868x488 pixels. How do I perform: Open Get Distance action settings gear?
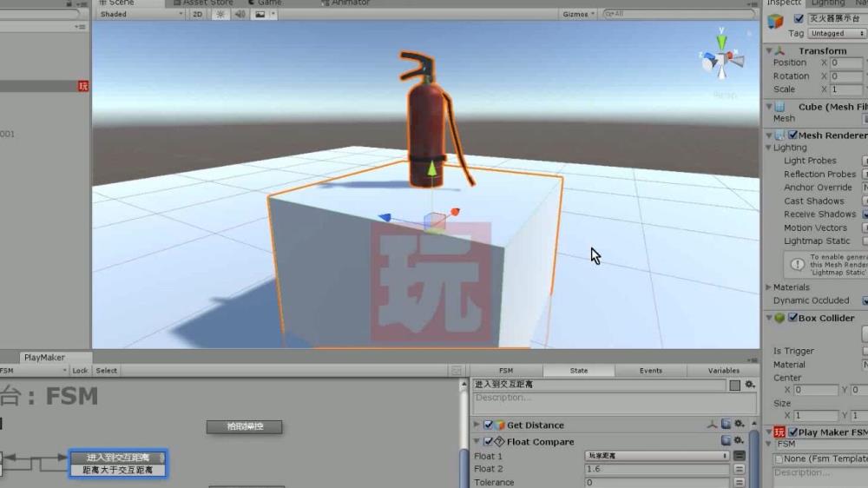click(739, 425)
